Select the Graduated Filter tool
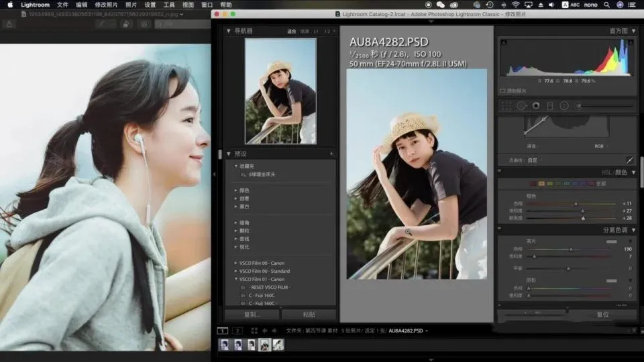 550,105
